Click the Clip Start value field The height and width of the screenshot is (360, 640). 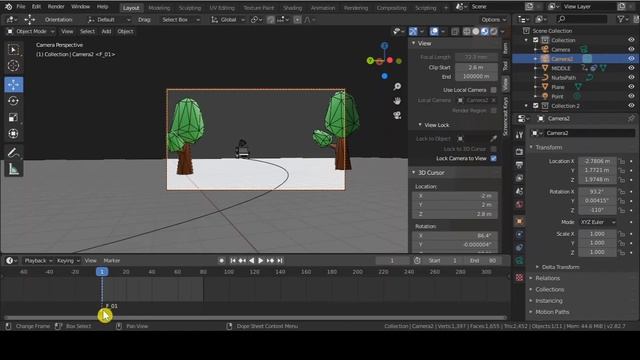click(476, 67)
